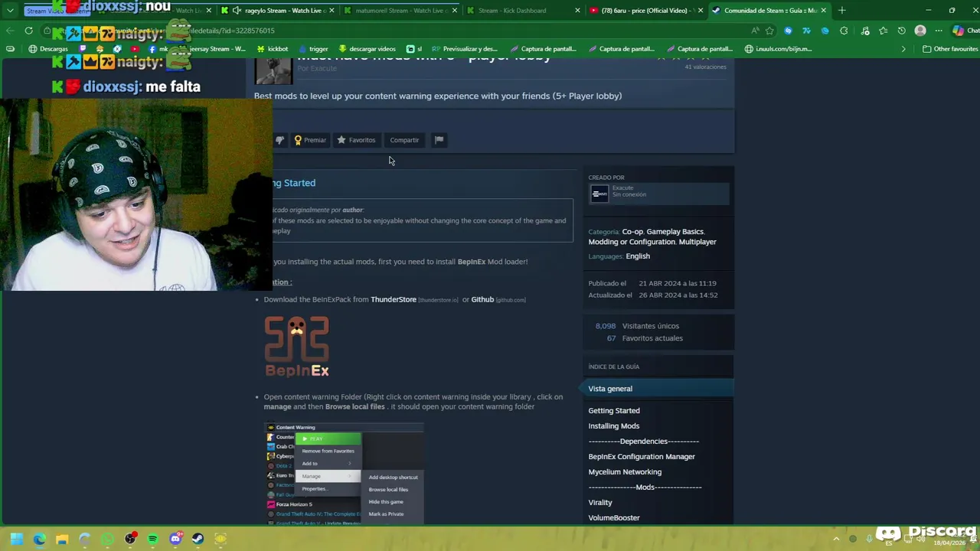Open the browser Extensions puzzle icon
This screenshot has width=980, height=551.
(x=844, y=31)
